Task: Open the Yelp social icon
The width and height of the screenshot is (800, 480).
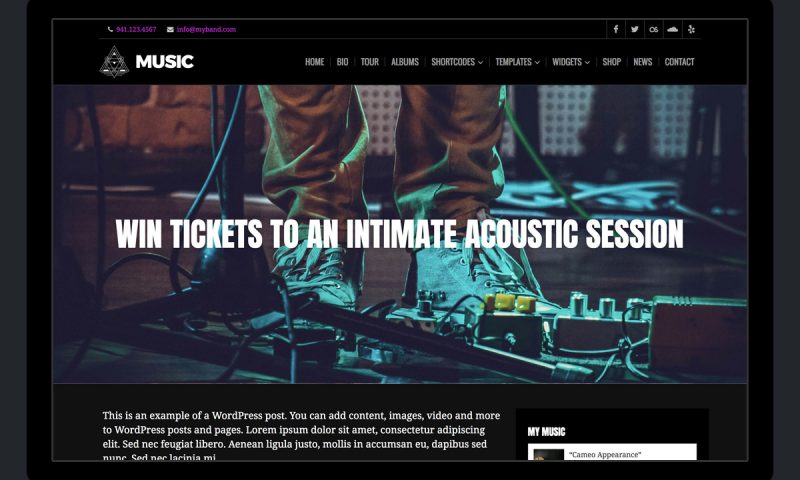Action: click(x=691, y=29)
